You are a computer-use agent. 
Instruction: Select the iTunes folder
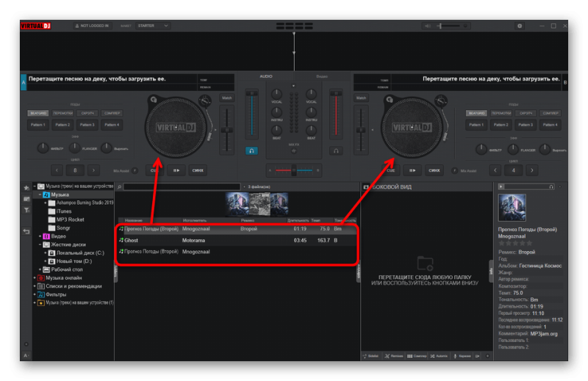(64, 211)
